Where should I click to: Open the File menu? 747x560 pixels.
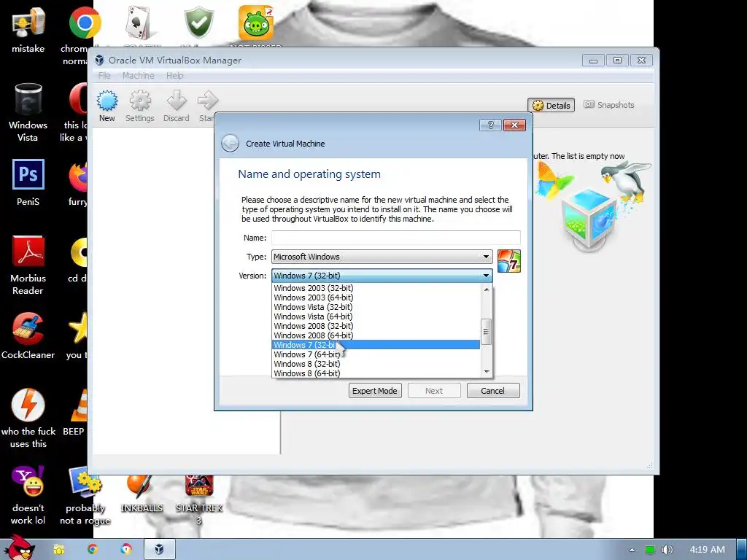[x=104, y=76]
